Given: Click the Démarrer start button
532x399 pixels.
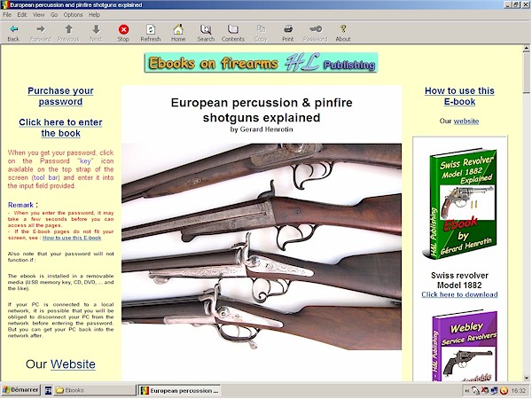Looking at the screenshot, I should (20, 390).
